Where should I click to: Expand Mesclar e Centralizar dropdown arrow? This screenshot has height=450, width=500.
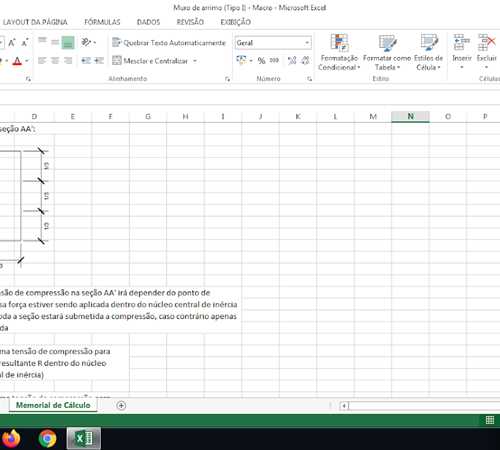[195, 61]
